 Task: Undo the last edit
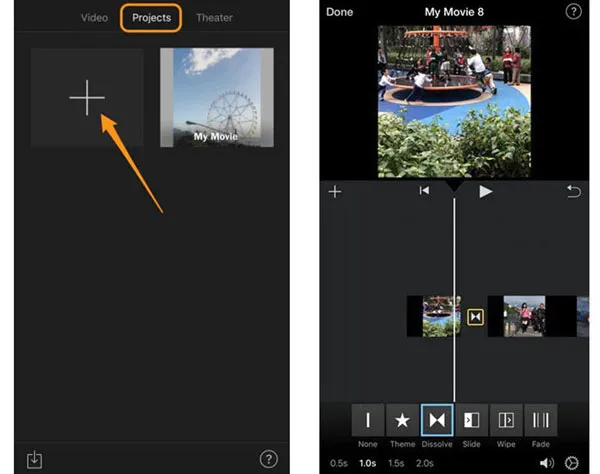573,191
